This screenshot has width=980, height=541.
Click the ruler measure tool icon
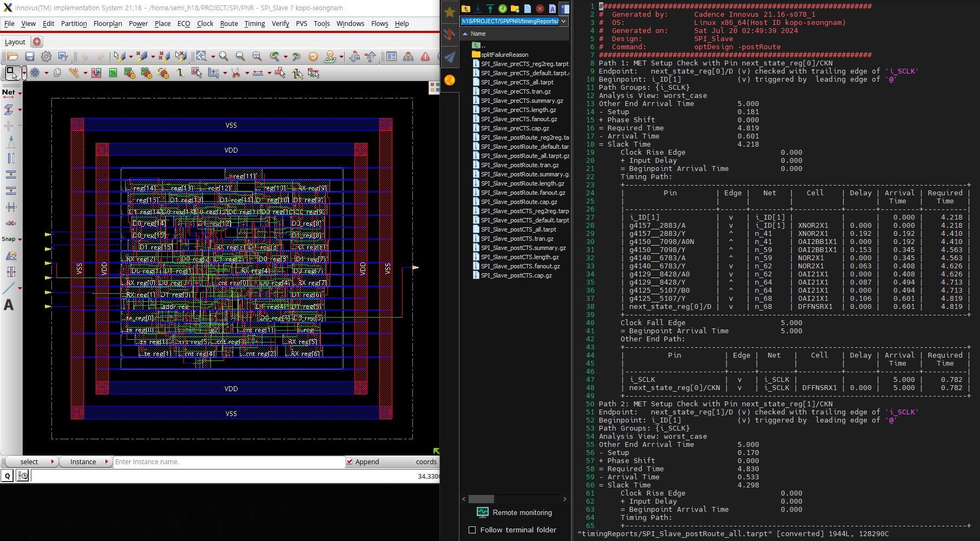74,72
